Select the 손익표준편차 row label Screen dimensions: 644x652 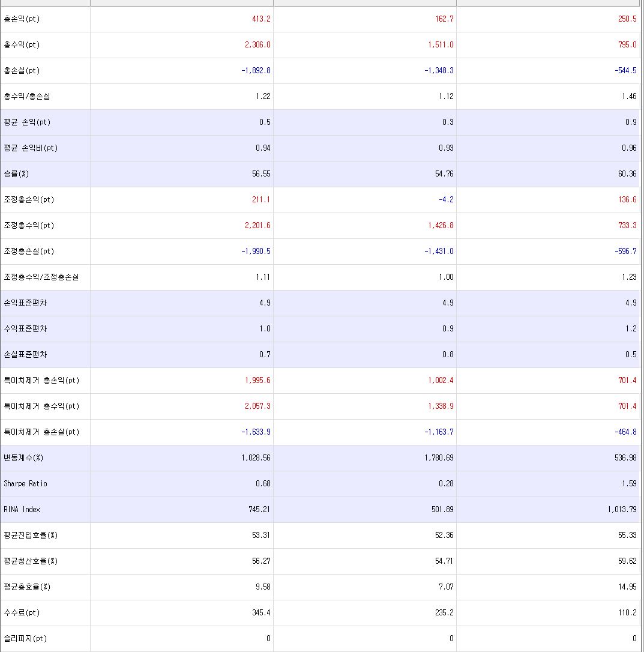click(25, 303)
